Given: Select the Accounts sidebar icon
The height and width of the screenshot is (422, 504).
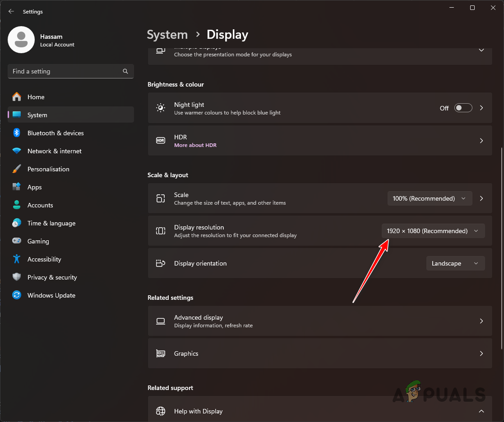Looking at the screenshot, I should [16, 205].
